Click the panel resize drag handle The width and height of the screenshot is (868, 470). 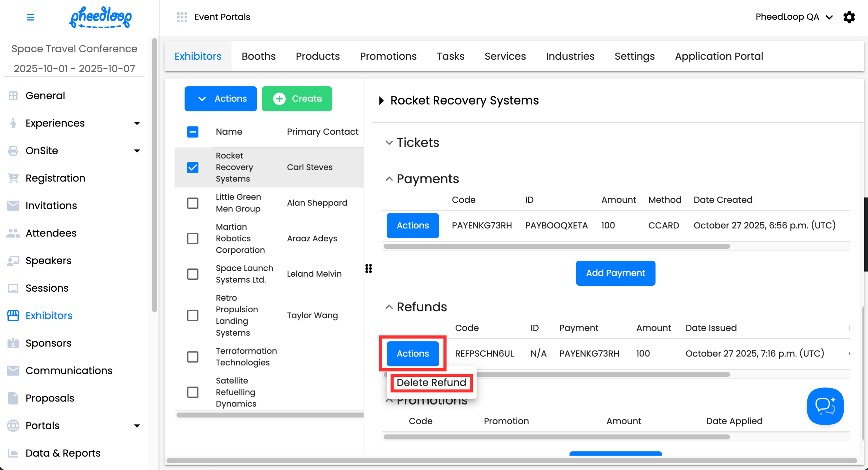pyautogui.click(x=369, y=268)
